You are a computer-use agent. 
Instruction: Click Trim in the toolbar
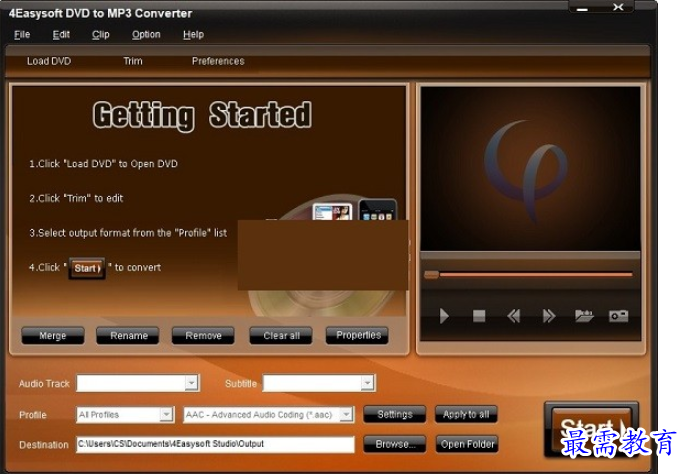click(x=133, y=61)
